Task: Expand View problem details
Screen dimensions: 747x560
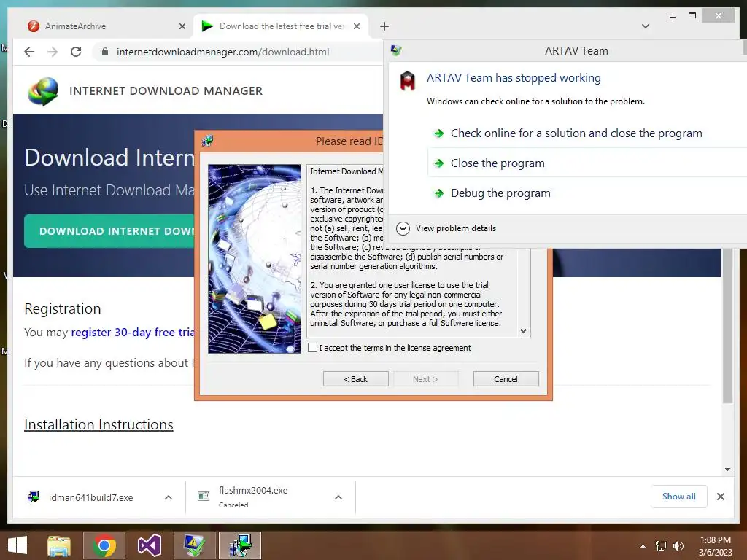Action: (447, 228)
